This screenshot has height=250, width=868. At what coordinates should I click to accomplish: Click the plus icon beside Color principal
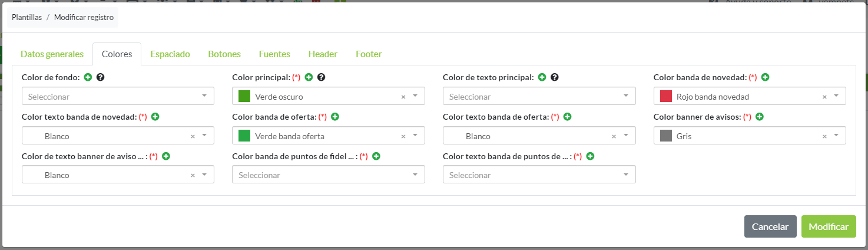click(309, 77)
